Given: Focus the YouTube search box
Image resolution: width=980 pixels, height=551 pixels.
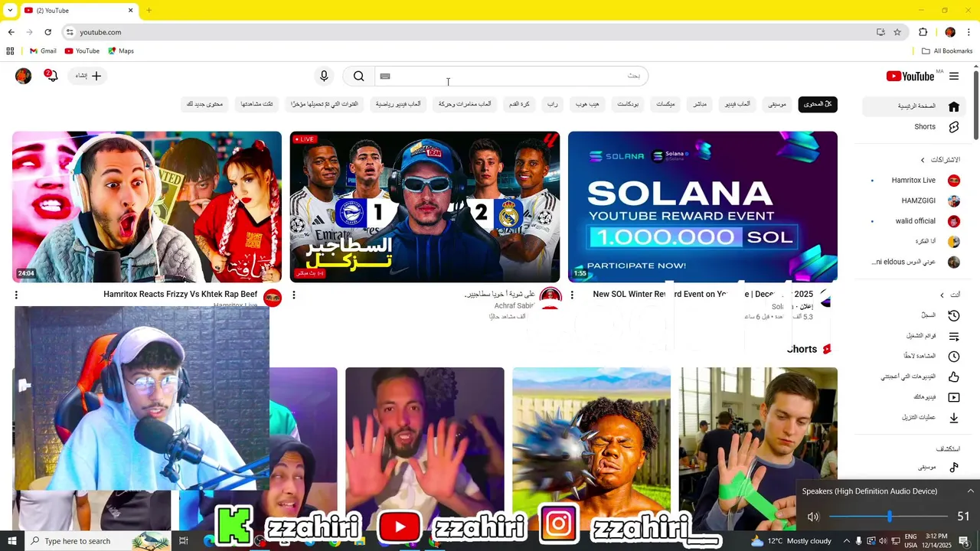Looking at the screenshot, I should tap(511, 76).
